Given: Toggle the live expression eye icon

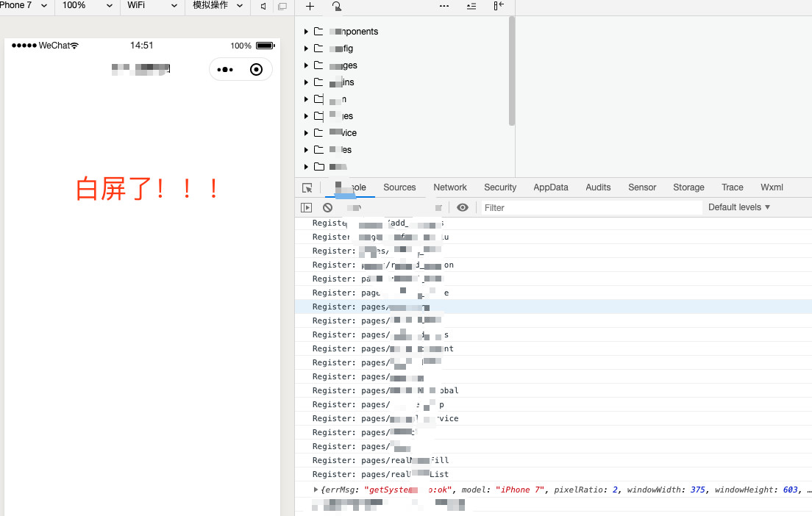Looking at the screenshot, I should tap(462, 208).
